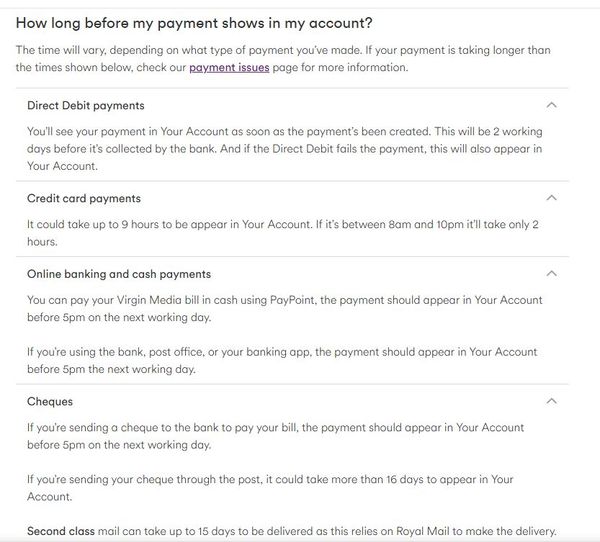Screen dimensions: 600x542
Task: Click the 'Cheques' section heading text
Action: [50, 402]
